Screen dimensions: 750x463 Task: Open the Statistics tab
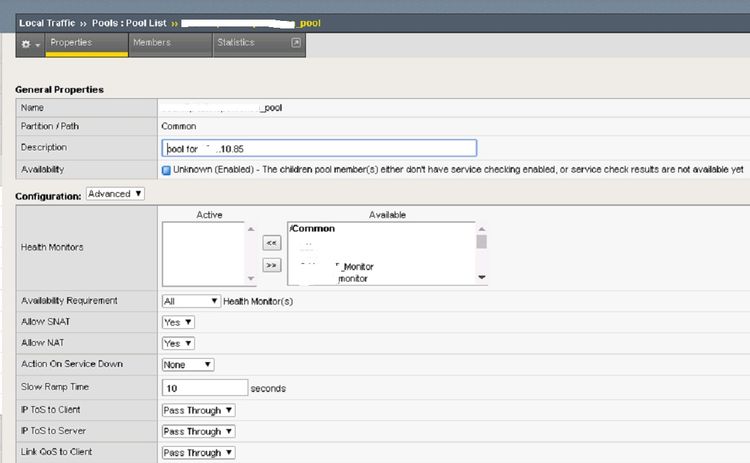(236, 43)
